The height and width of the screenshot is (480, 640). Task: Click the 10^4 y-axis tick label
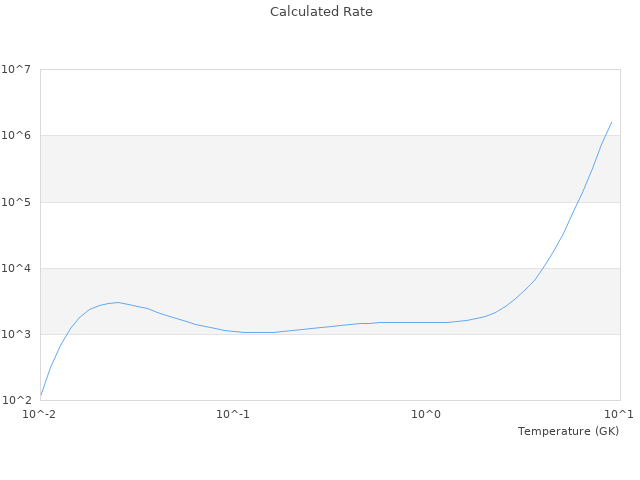(16, 268)
